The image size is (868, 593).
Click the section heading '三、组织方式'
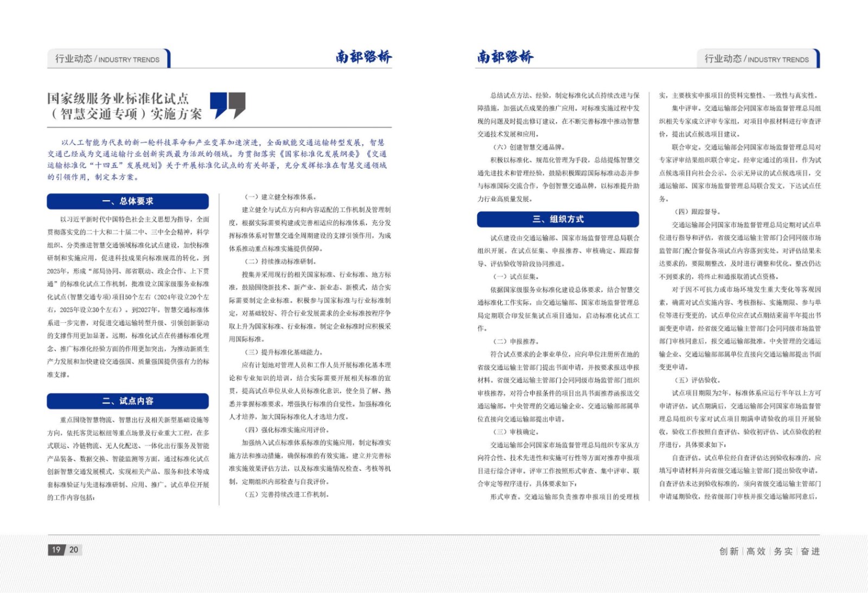tap(558, 219)
